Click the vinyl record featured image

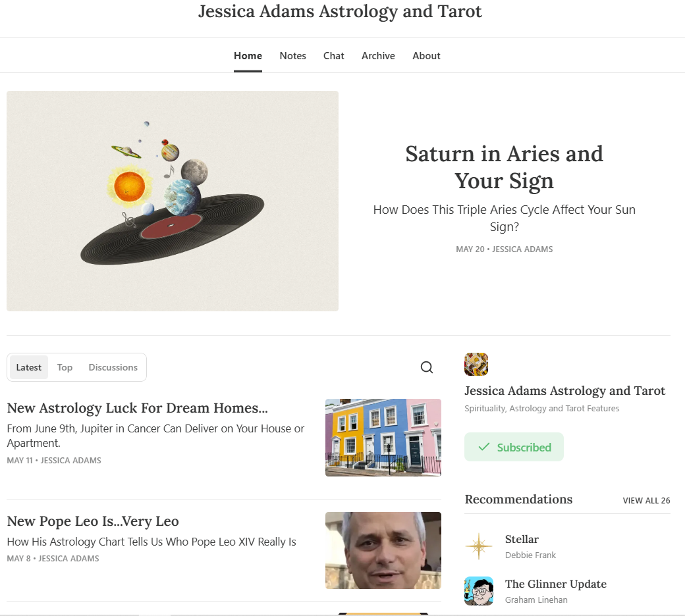173,201
